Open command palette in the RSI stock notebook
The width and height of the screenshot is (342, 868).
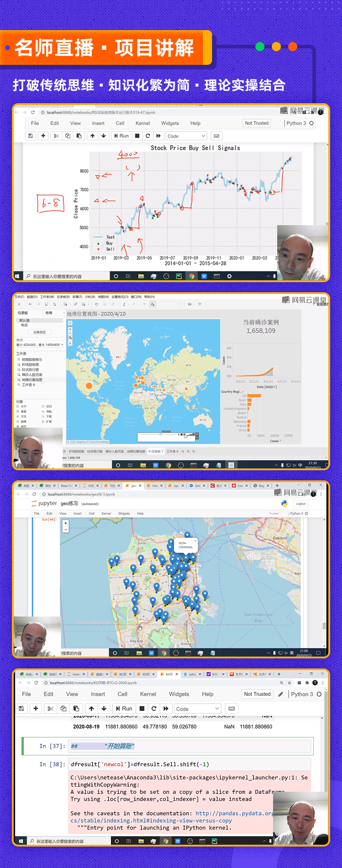click(217, 136)
